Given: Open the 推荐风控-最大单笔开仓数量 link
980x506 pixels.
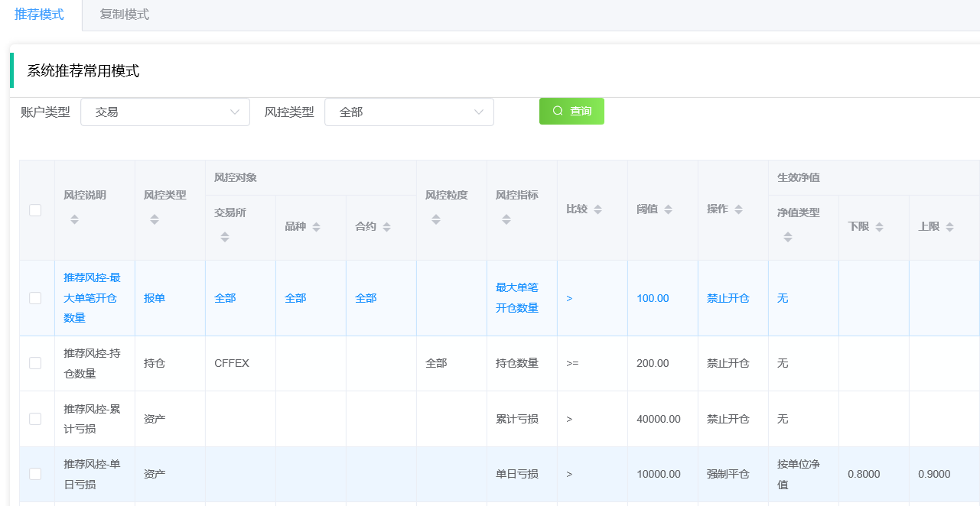Looking at the screenshot, I should click(x=92, y=298).
